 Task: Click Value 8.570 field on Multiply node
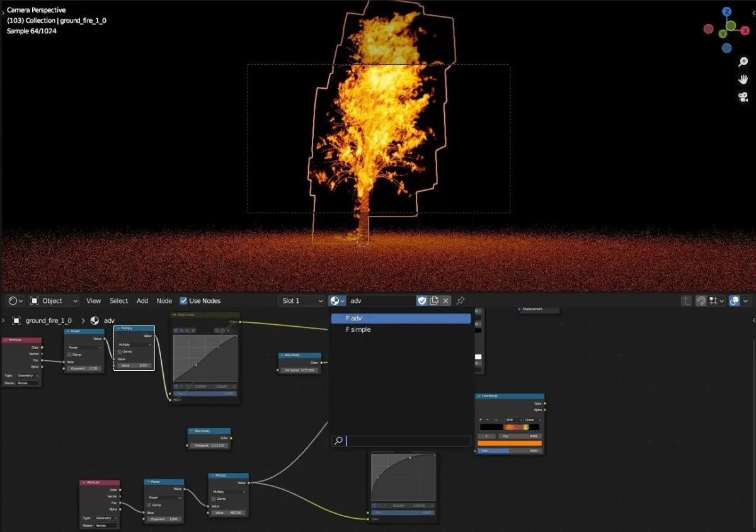pos(134,365)
